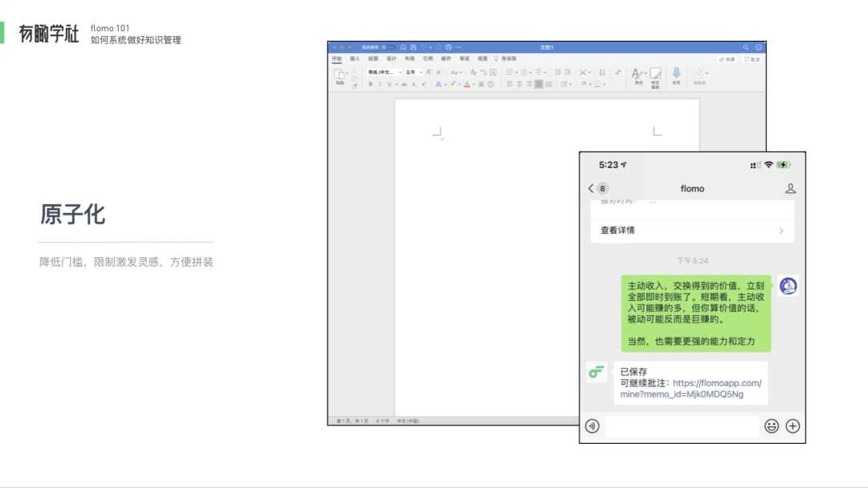The height and width of the screenshot is (488, 868).
Task: Tap the back arrow in flomo chat
Action: click(591, 189)
